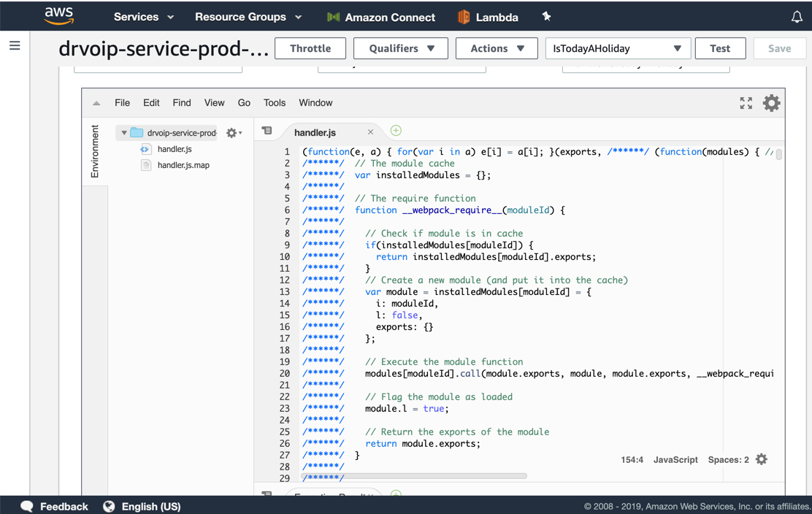
Task: Click the Throttle button
Action: point(310,48)
